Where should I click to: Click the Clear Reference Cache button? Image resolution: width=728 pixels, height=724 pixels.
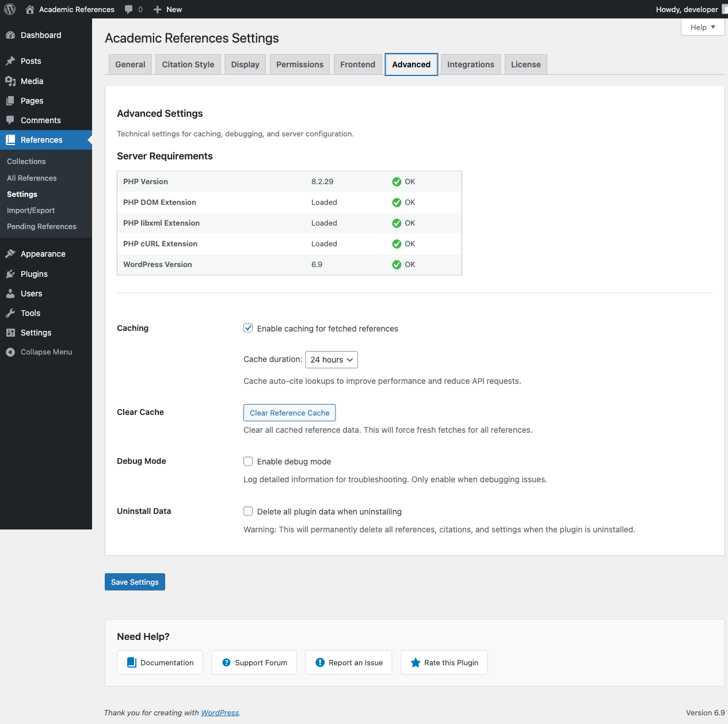pyautogui.click(x=289, y=413)
